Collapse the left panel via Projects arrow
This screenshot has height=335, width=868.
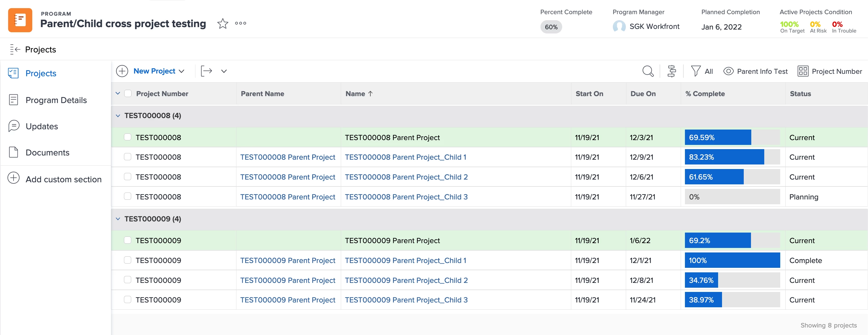pos(15,49)
